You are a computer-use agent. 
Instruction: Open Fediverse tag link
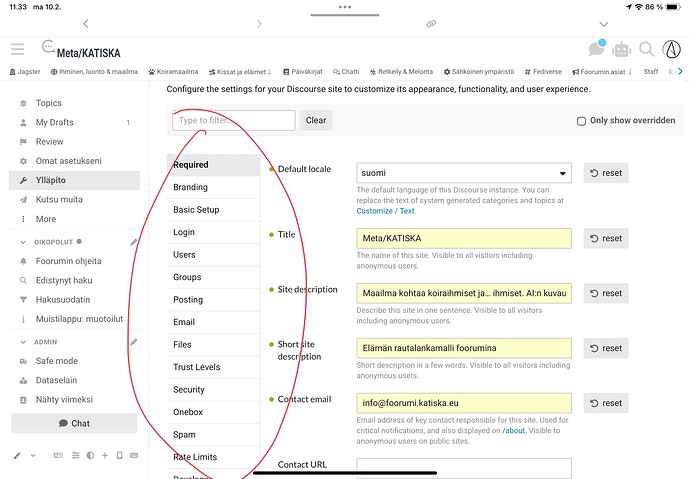[543, 72]
